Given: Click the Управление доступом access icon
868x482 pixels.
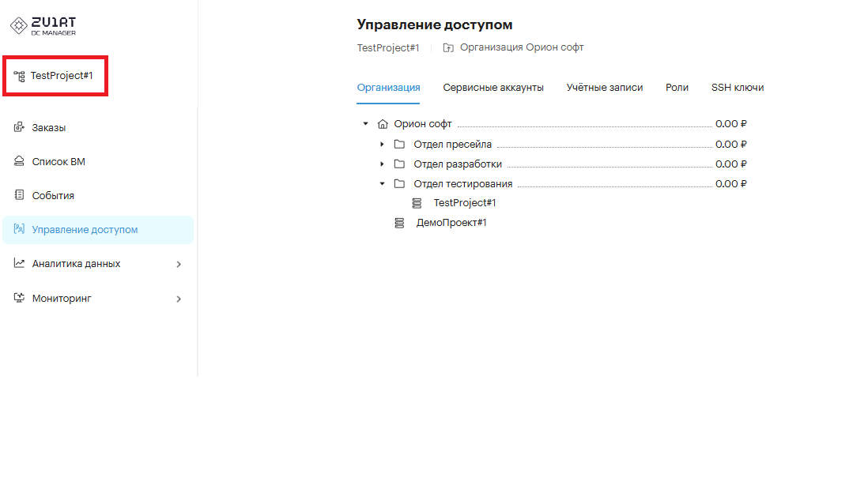Looking at the screenshot, I should tap(20, 229).
